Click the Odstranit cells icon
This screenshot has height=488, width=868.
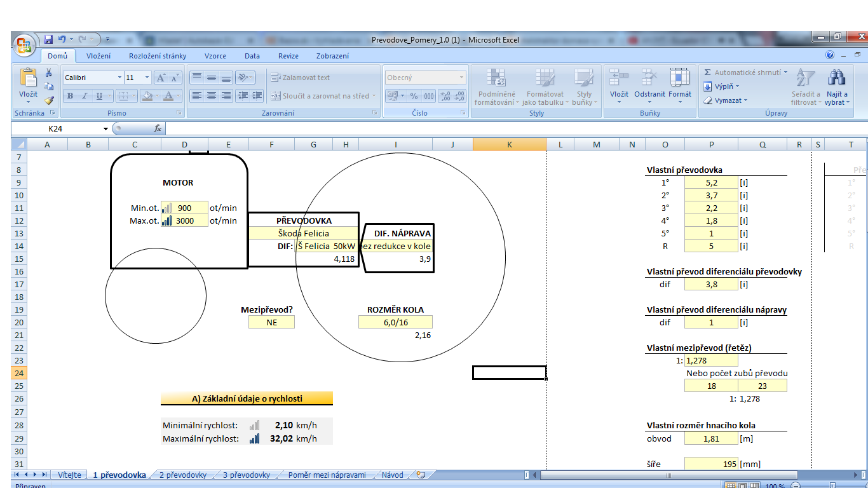[x=649, y=78]
